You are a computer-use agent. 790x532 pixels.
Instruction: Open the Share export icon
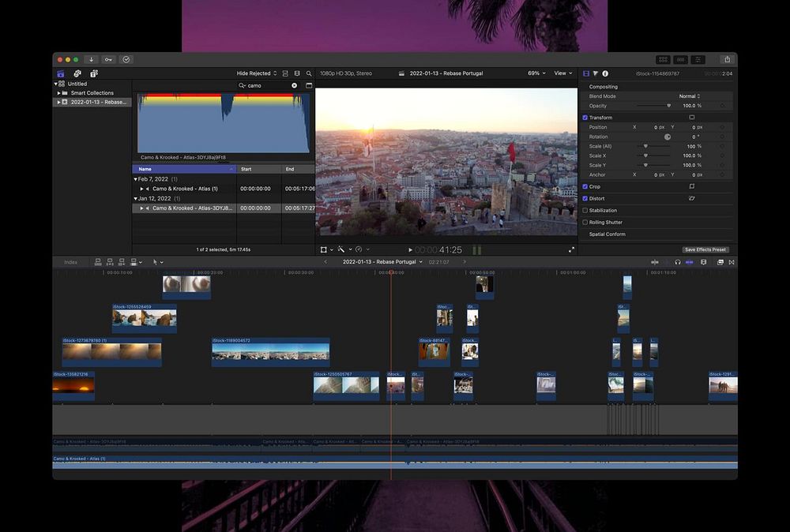727,59
